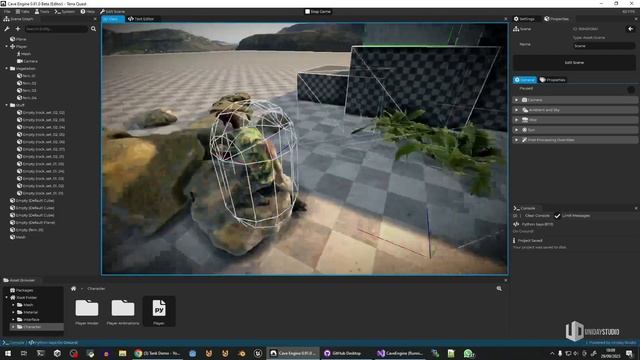Click the WhatsApp taskbar icon
Screen dimensions: 640x360
tap(469, 353)
